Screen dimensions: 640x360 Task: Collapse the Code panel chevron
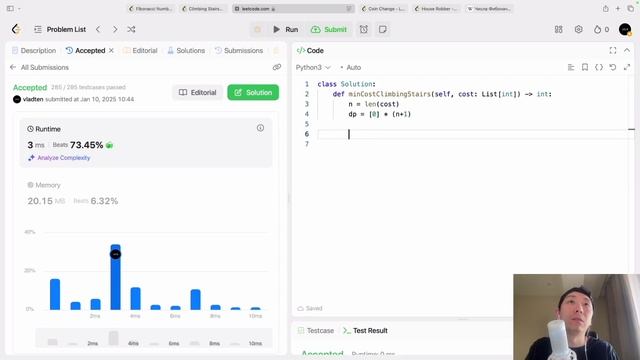(627, 50)
